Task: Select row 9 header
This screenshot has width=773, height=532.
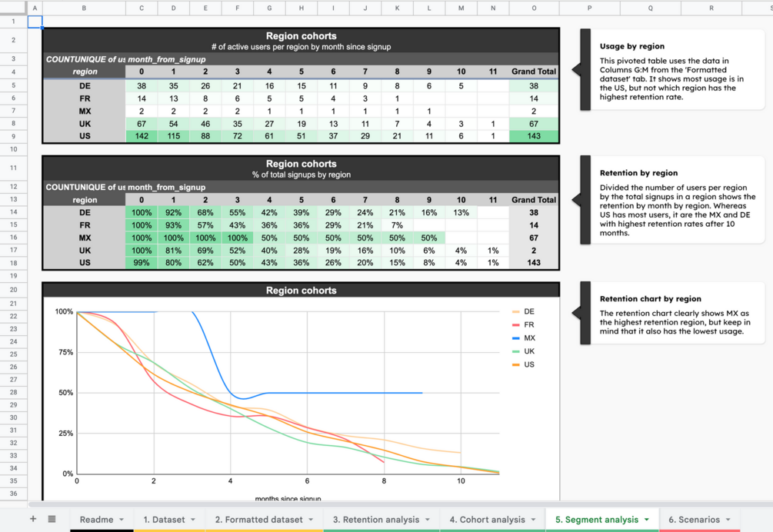Action: coord(13,136)
